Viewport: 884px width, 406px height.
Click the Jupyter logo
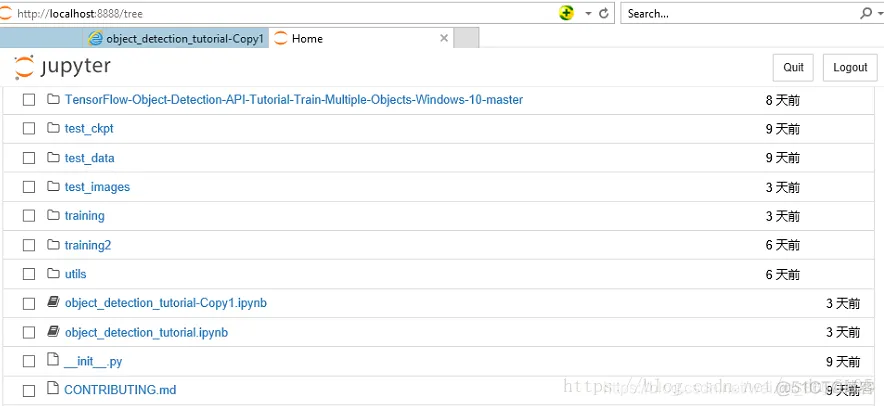pyautogui.click(x=63, y=67)
